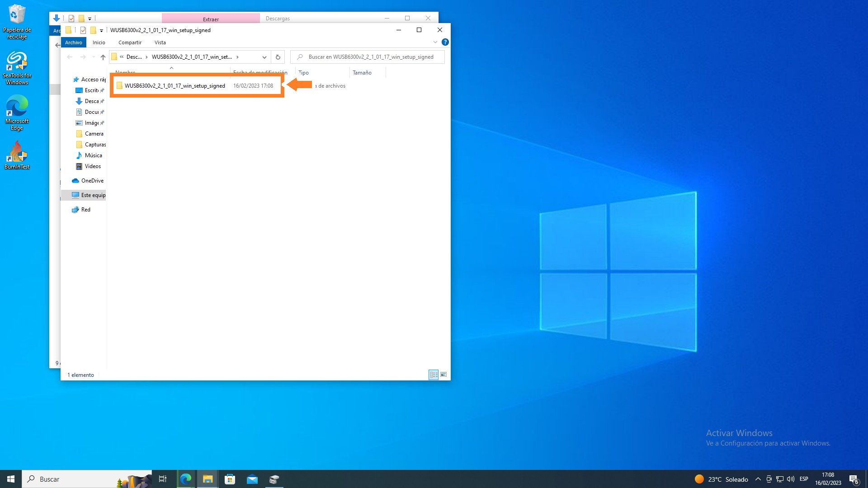Open Mail app from the taskbar

tap(252, 479)
